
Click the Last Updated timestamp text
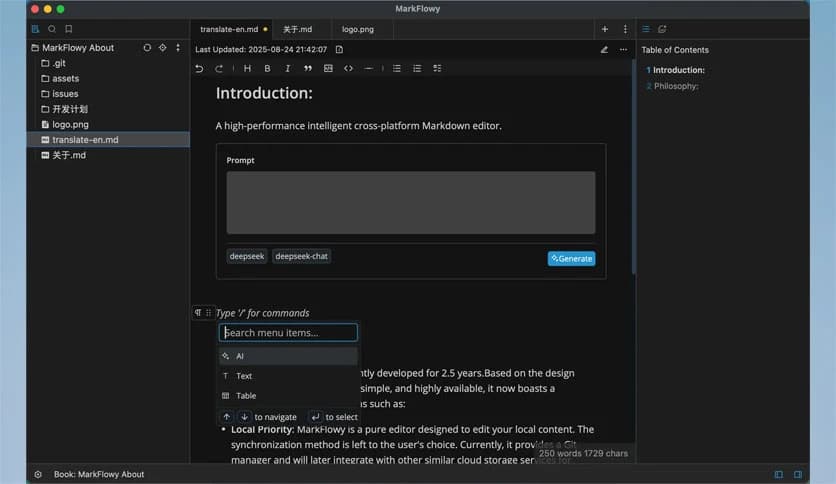pos(261,50)
